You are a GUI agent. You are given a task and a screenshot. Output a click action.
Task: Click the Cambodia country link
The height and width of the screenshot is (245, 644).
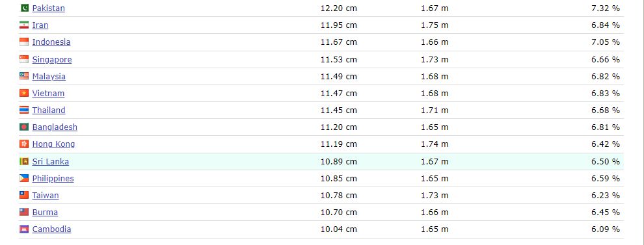(x=52, y=229)
